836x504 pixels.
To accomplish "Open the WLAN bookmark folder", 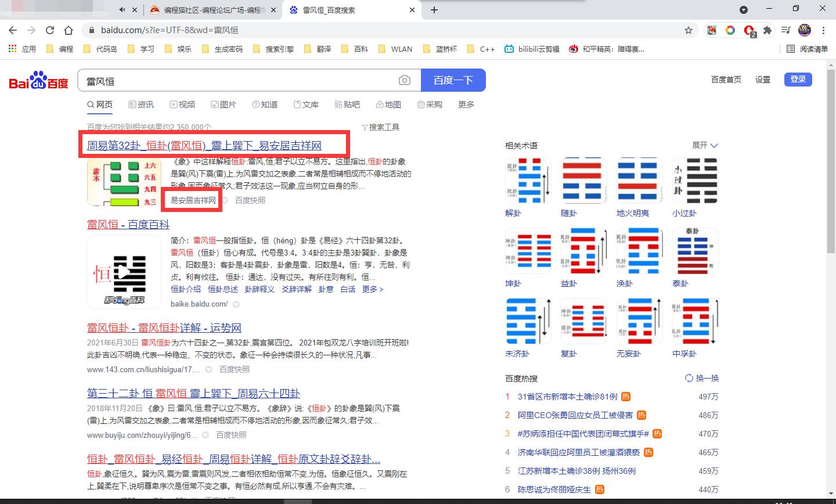I will [x=395, y=49].
